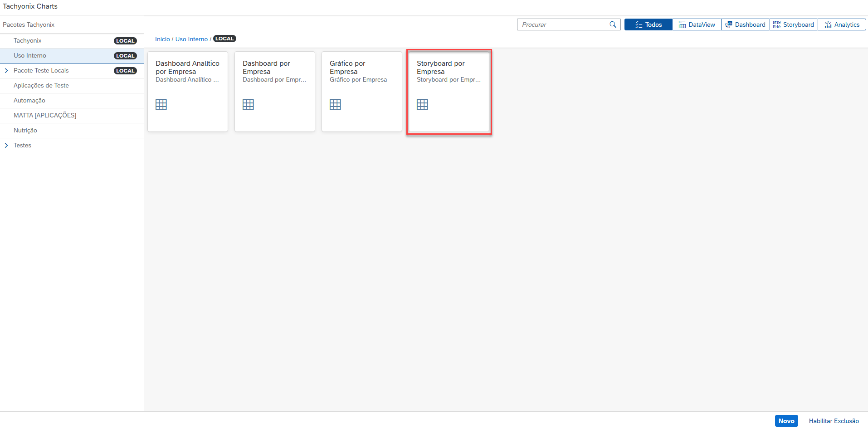This screenshot has height=429, width=868.
Task: Expand the Testes tree node
Action: pyautogui.click(x=6, y=146)
